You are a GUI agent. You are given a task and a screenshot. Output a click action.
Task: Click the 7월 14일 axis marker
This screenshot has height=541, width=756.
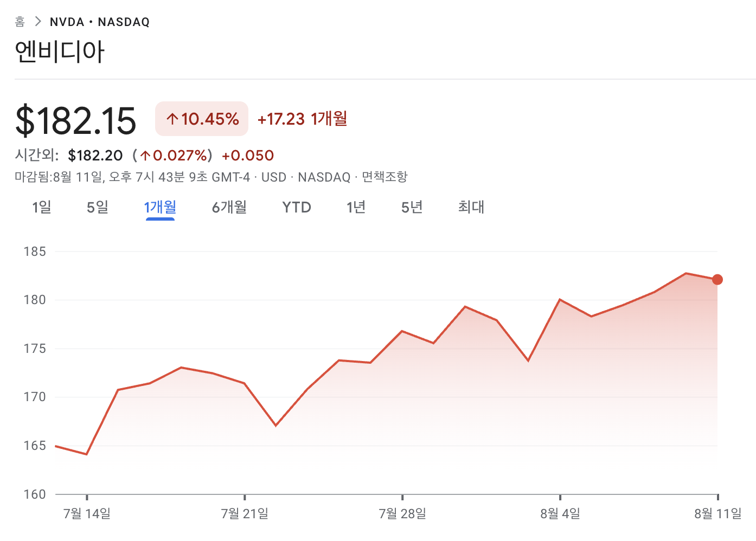87,513
